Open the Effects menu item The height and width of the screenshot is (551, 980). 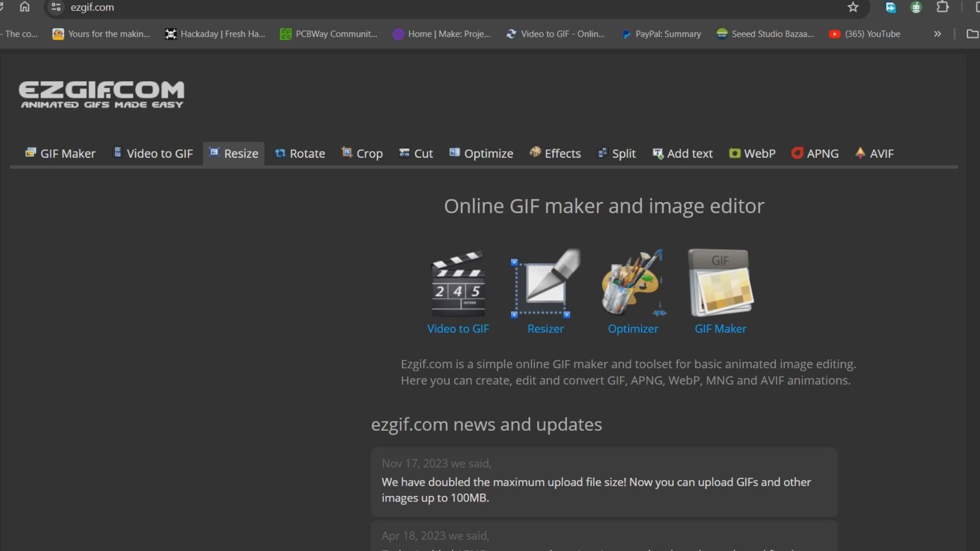[x=555, y=154]
